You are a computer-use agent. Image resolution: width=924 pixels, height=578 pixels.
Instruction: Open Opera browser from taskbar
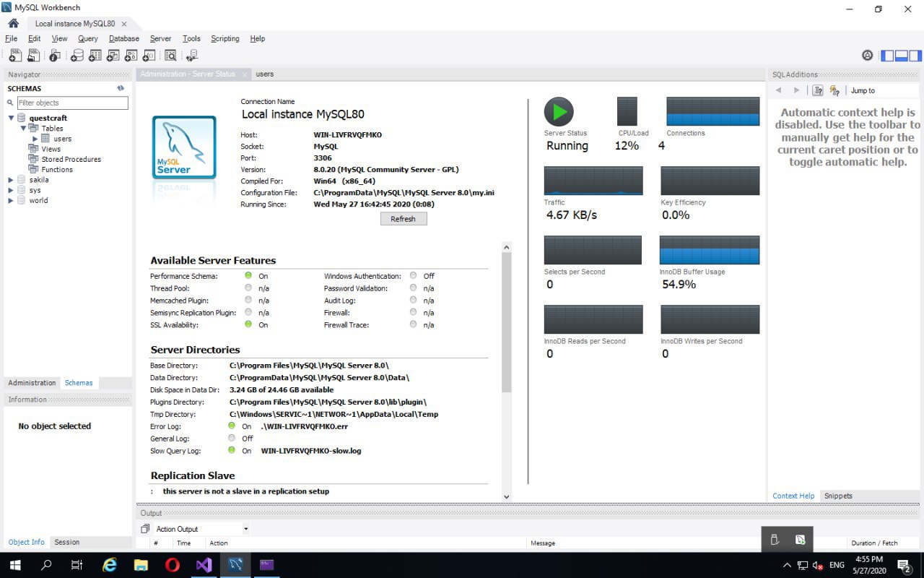[x=173, y=564]
